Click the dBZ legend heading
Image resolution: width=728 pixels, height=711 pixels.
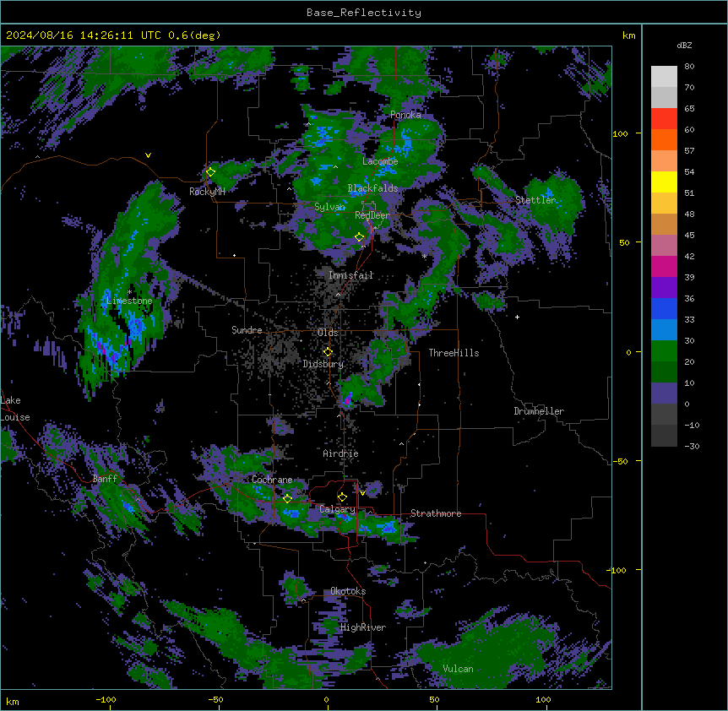684,45
